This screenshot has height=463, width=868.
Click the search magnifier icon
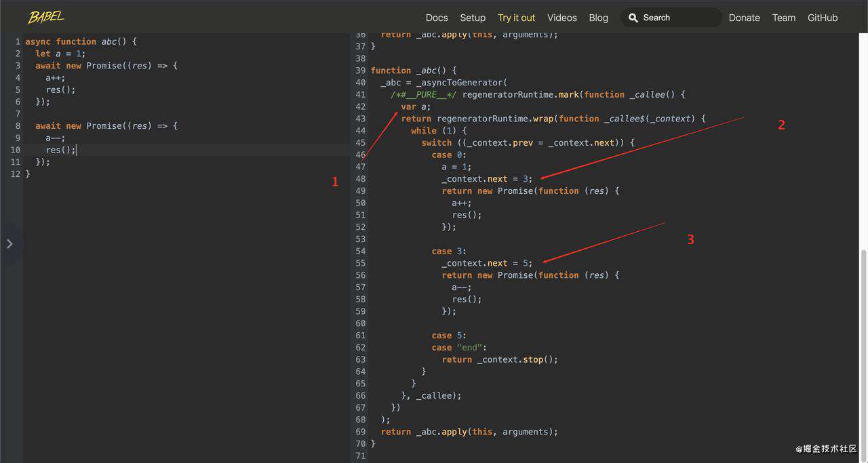(633, 18)
